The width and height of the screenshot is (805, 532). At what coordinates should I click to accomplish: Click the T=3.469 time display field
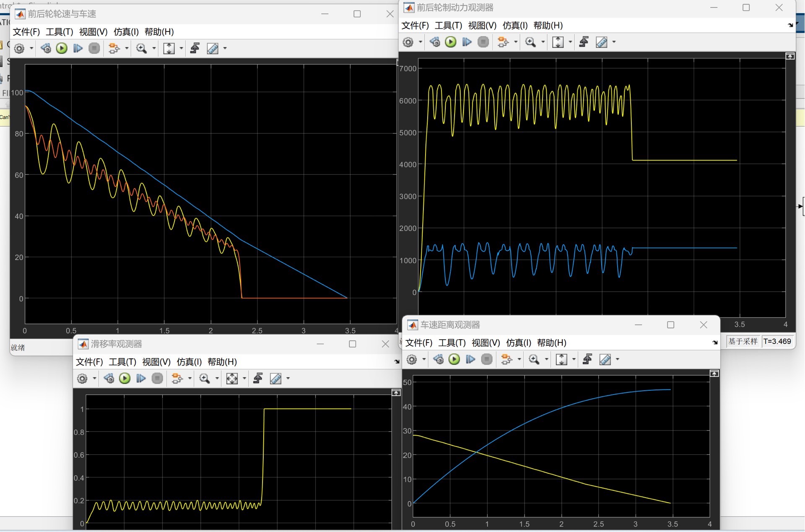point(778,342)
